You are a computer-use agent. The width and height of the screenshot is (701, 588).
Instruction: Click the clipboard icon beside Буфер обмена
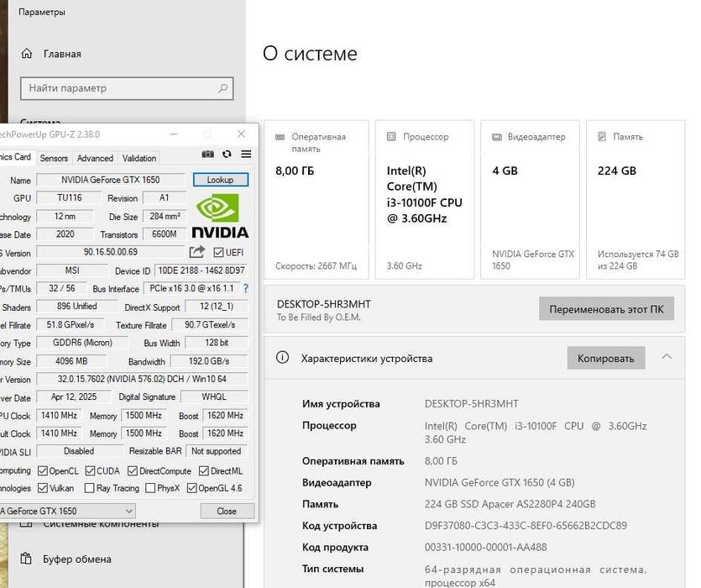pyautogui.click(x=26, y=559)
